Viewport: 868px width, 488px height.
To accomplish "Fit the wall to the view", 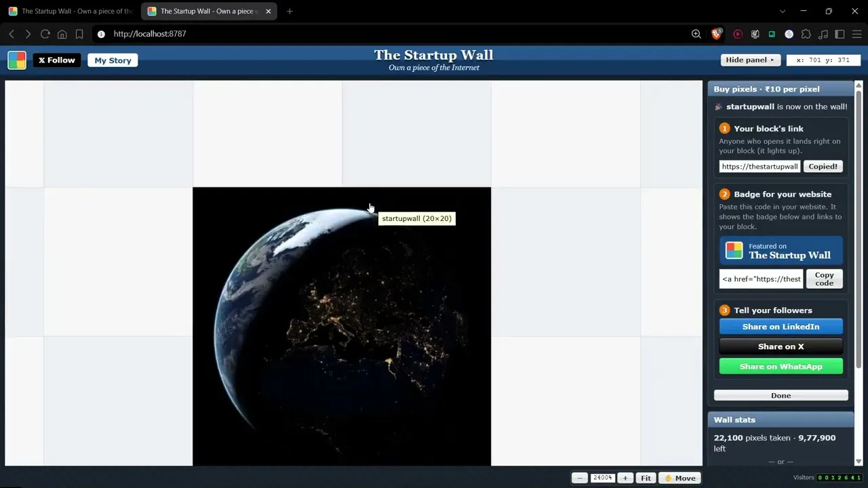I will tap(646, 478).
